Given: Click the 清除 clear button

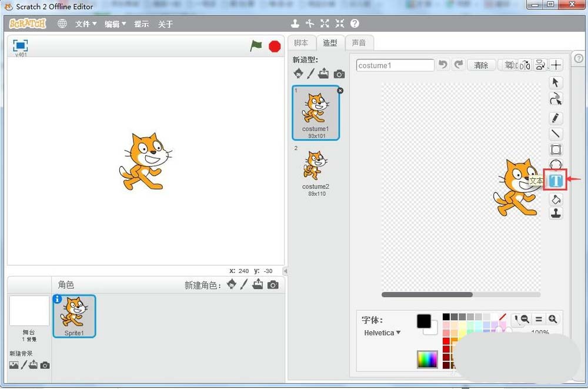Looking at the screenshot, I should 481,65.
